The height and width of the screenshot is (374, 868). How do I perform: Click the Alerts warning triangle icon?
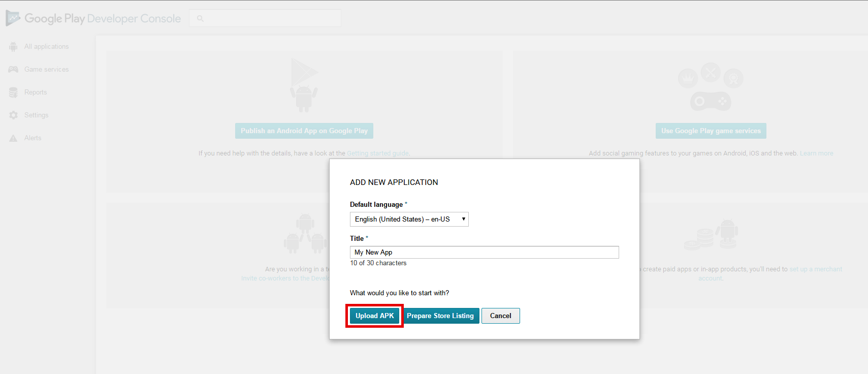[x=13, y=138]
